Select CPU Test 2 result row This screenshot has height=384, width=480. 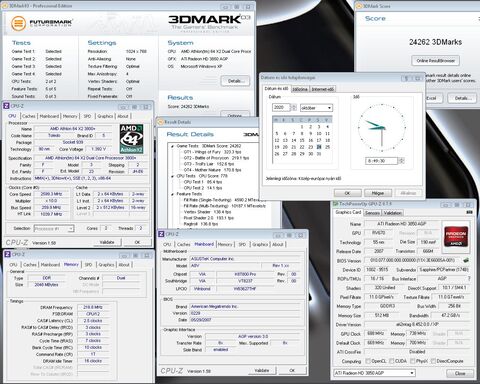203,188
